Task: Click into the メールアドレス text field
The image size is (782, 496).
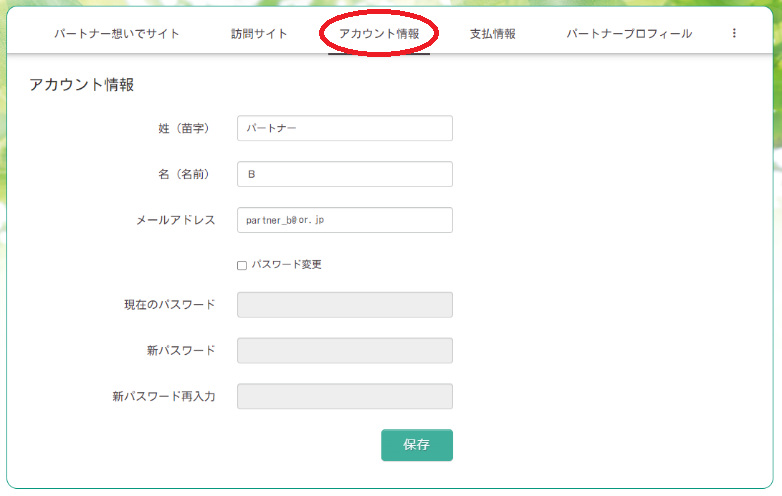Action: tap(345, 220)
